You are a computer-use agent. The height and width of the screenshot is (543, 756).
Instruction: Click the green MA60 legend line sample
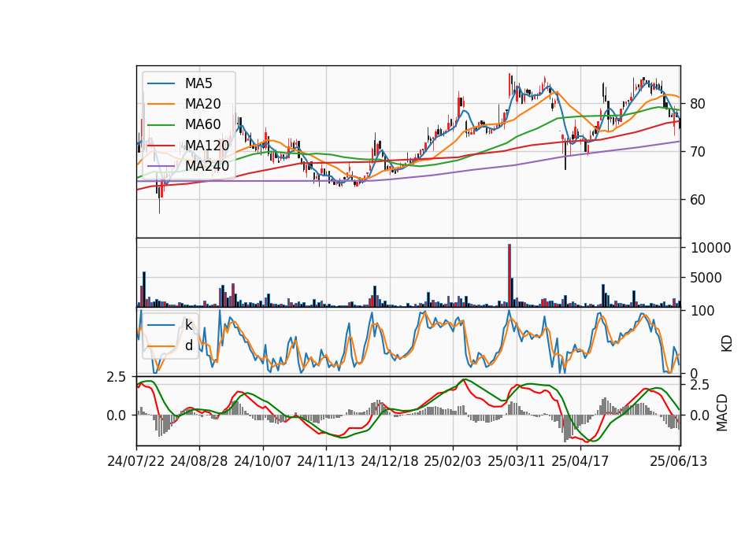coord(161,125)
